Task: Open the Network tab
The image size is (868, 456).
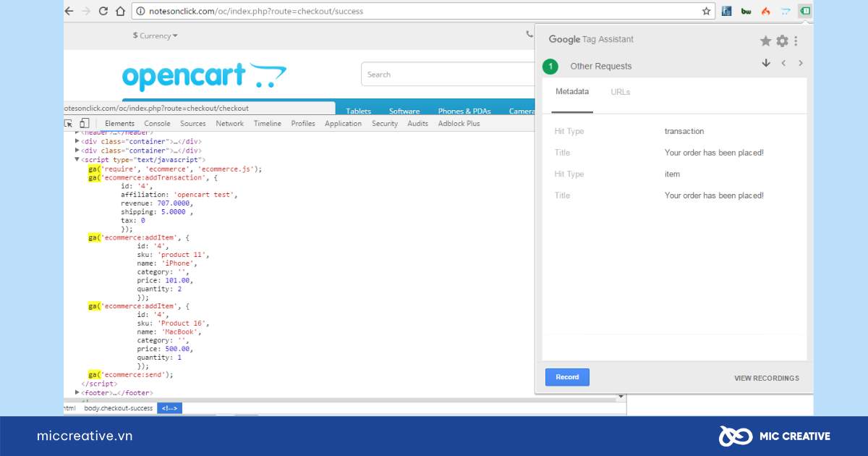Action: tap(230, 124)
